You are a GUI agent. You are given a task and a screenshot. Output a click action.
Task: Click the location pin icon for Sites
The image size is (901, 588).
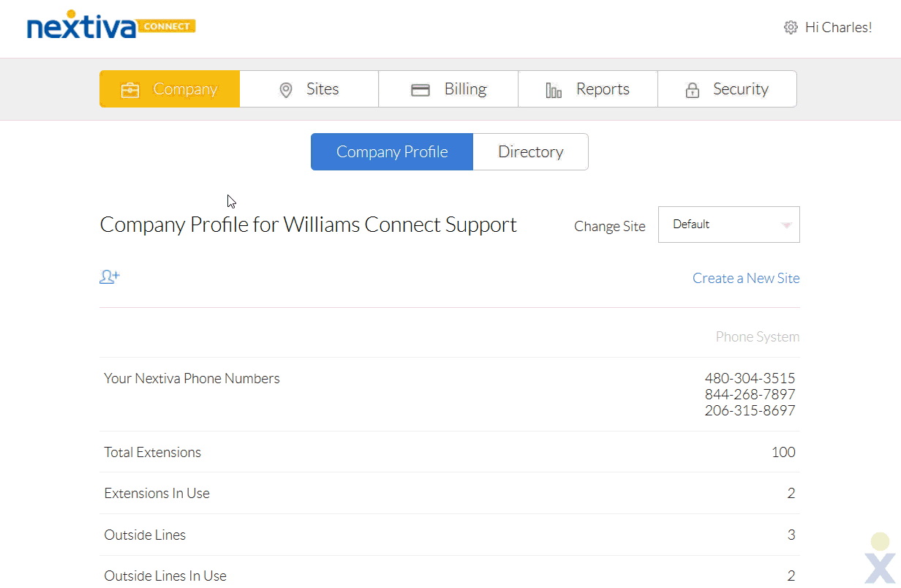pos(285,89)
